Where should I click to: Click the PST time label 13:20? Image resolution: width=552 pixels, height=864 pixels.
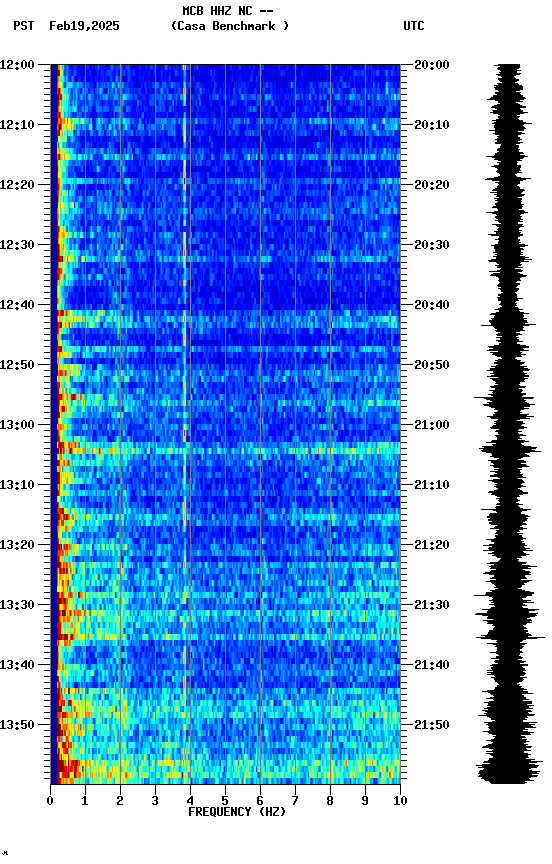click(17, 545)
